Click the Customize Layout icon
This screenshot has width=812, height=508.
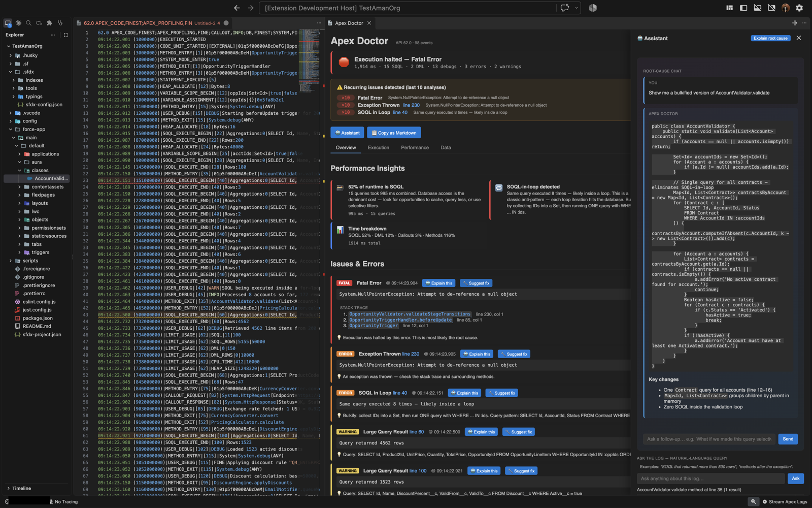tap(729, 8)
